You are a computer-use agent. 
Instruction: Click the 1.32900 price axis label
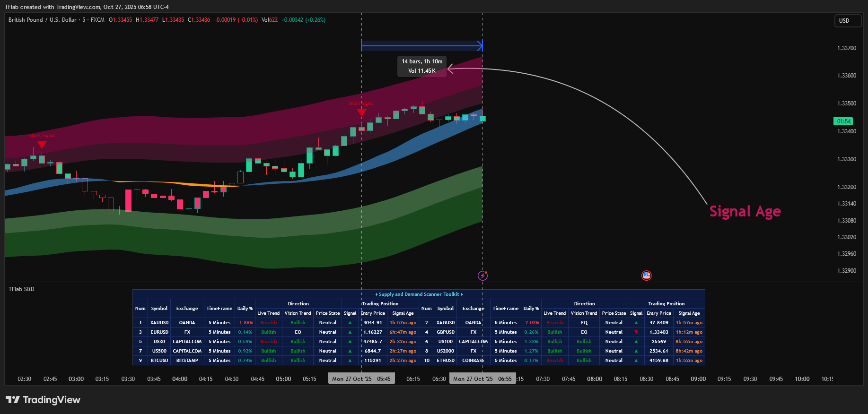pos(847,271)
